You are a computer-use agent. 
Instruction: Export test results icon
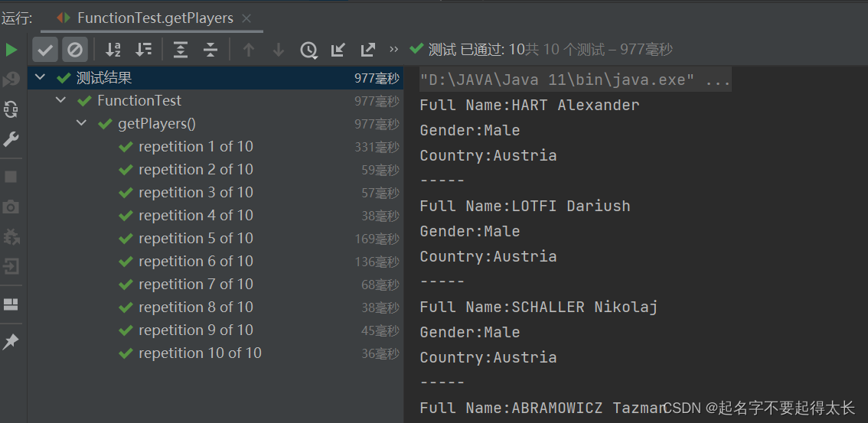coord(367,50)
